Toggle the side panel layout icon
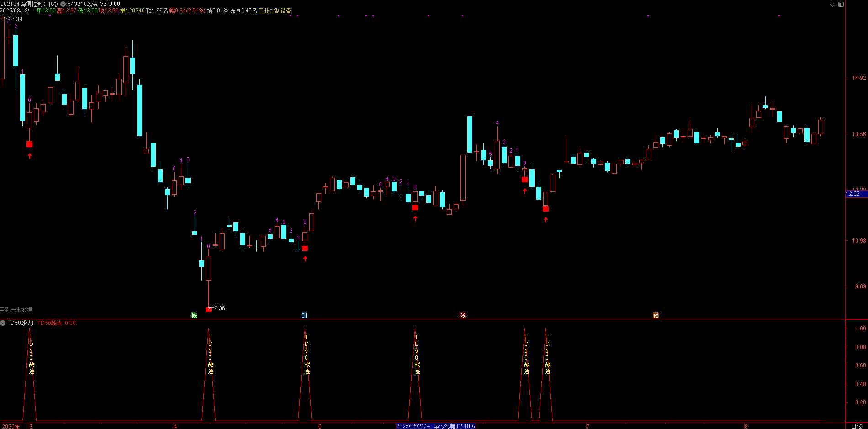 pos(841,4)
